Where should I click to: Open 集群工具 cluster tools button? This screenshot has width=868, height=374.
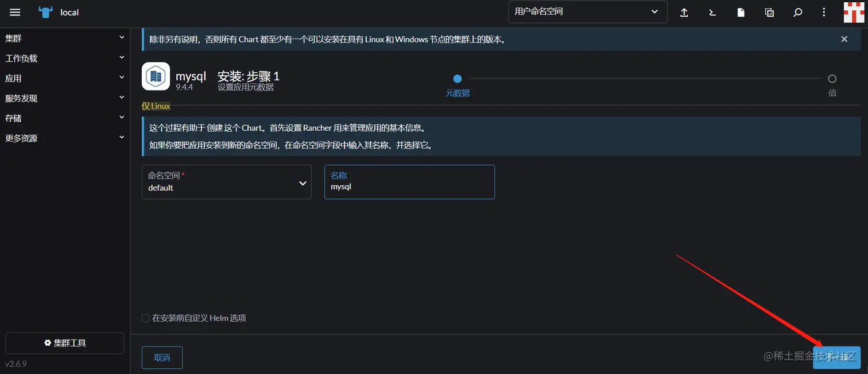pos(65,343)
